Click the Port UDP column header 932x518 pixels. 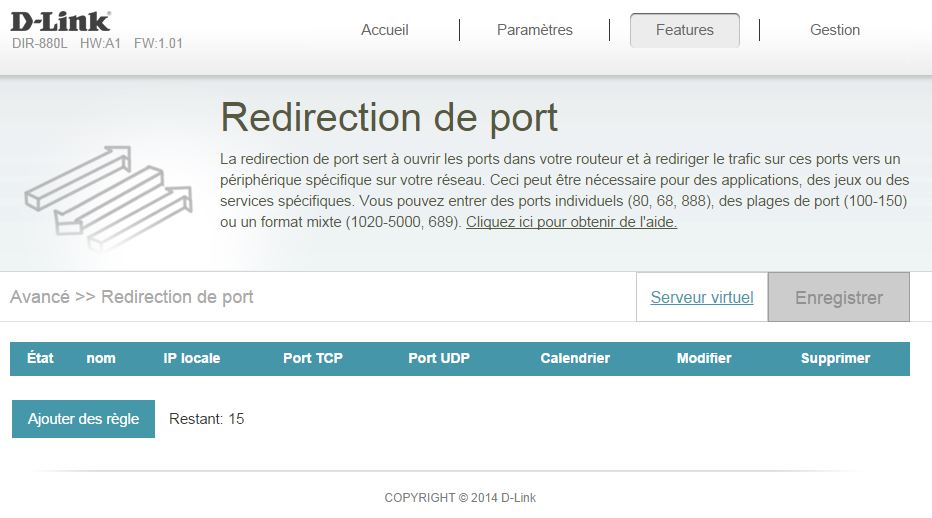(x=439, y=358)
